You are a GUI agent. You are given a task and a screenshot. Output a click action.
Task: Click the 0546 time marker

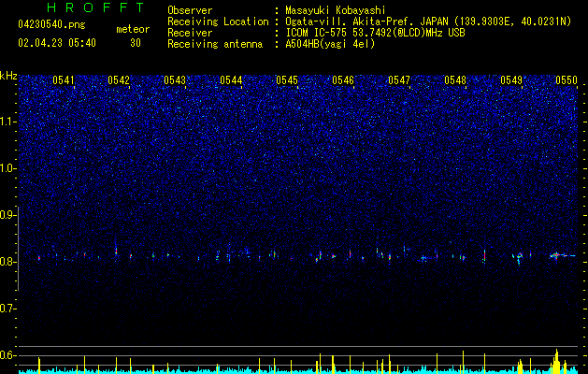point(343,80)
